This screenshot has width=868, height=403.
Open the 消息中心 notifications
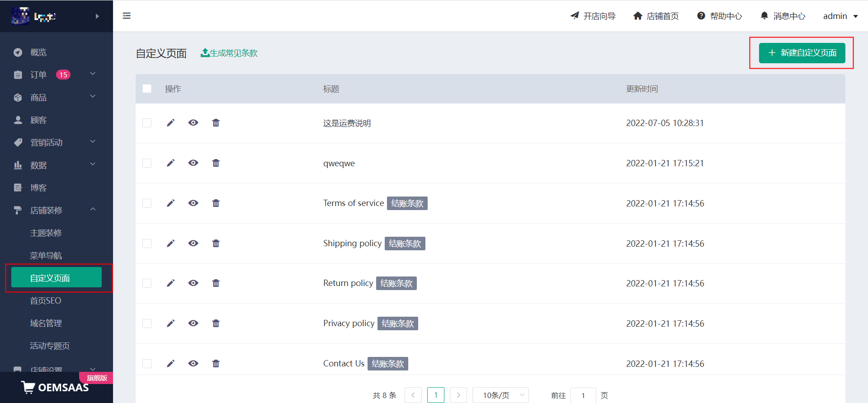point(783,16)
